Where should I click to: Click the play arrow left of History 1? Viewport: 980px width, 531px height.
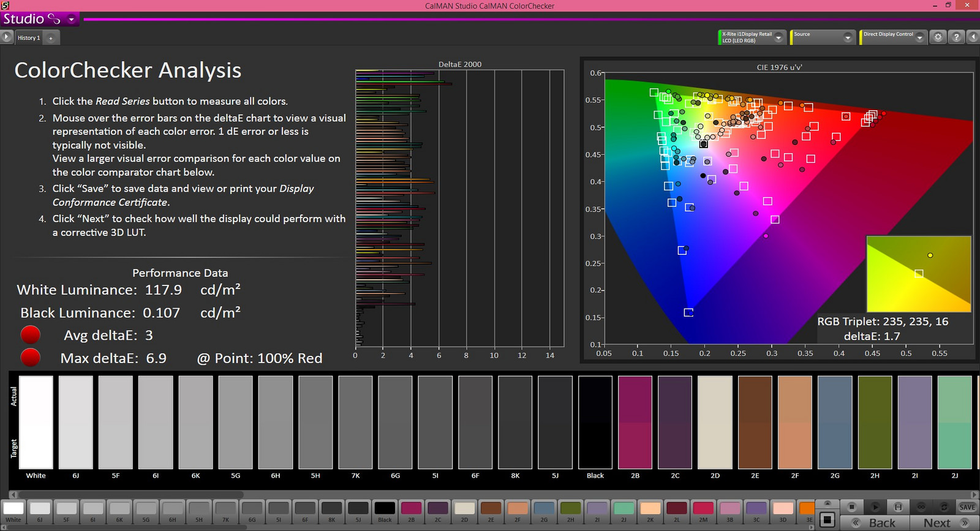pyautogui.click(x=6, y=37)
